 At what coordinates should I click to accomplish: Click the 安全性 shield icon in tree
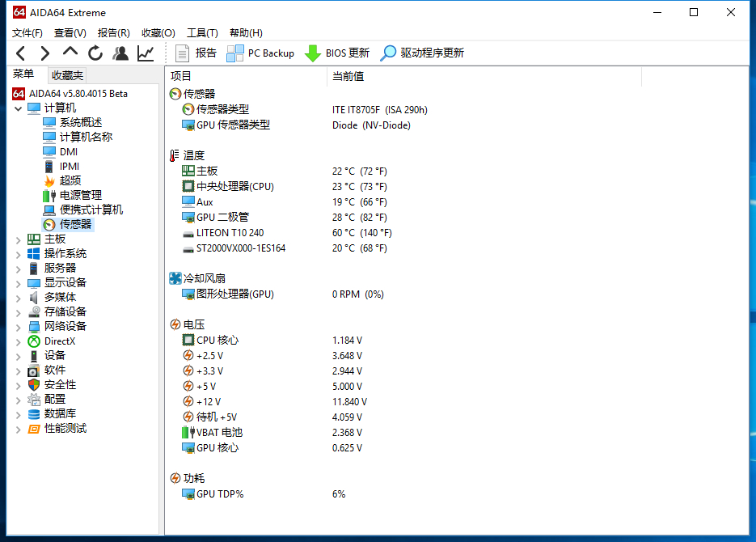click(34, 385)
